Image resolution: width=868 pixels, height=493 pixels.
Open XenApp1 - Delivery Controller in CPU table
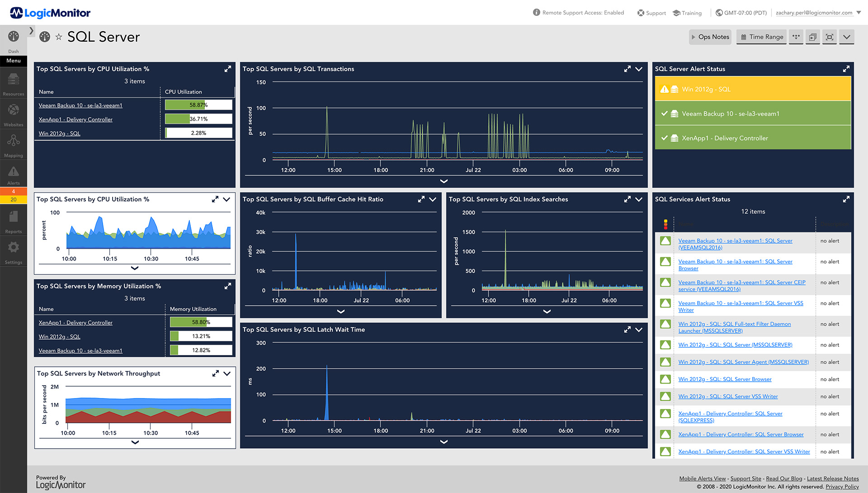coord(75,119)
